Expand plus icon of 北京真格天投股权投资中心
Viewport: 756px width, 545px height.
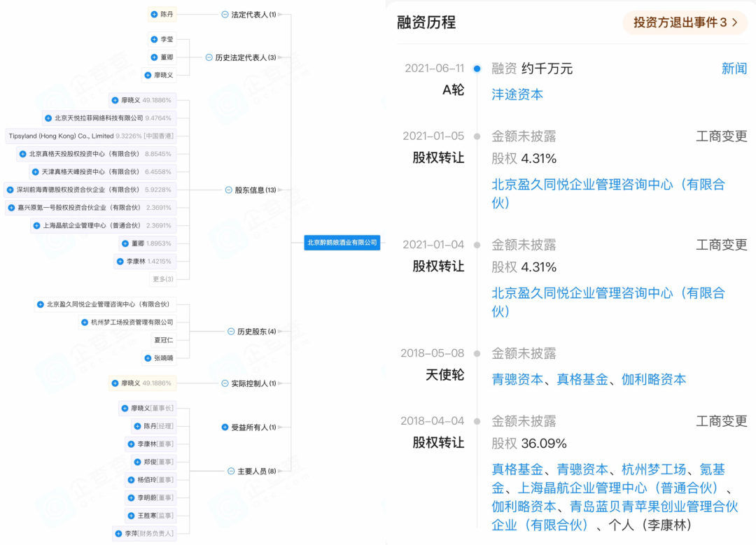click(22, 154)
